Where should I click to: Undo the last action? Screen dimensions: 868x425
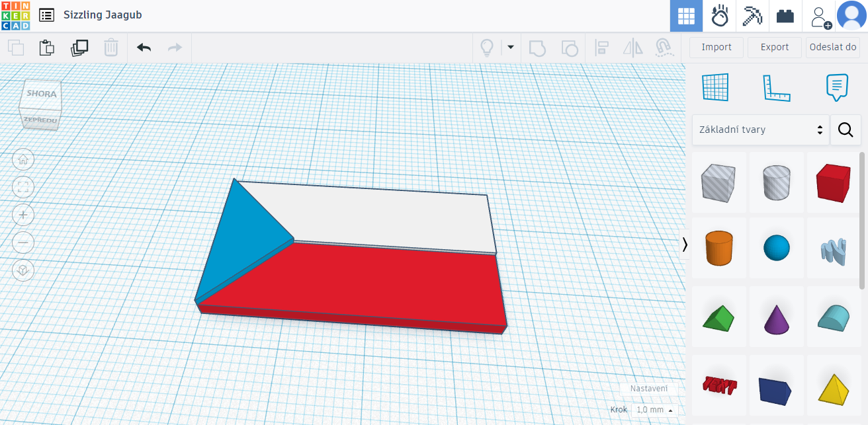[x=144, y=48]
